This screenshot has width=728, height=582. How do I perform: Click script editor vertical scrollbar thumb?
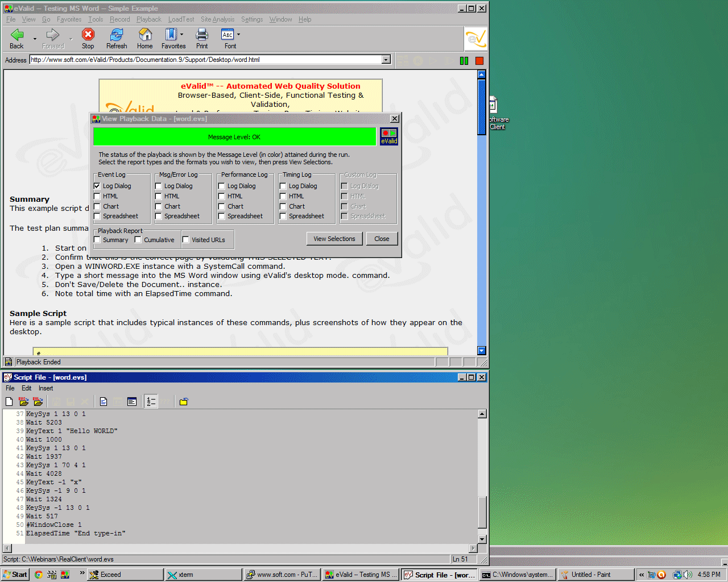482,512
